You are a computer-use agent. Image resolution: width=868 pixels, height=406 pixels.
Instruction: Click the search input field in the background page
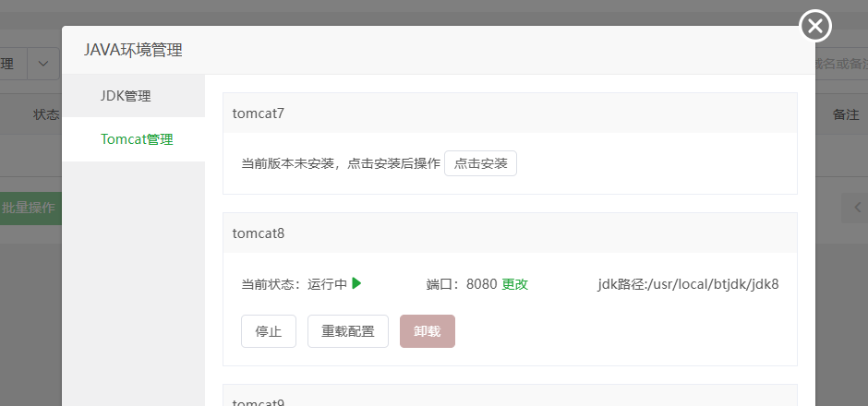(841, 64)
